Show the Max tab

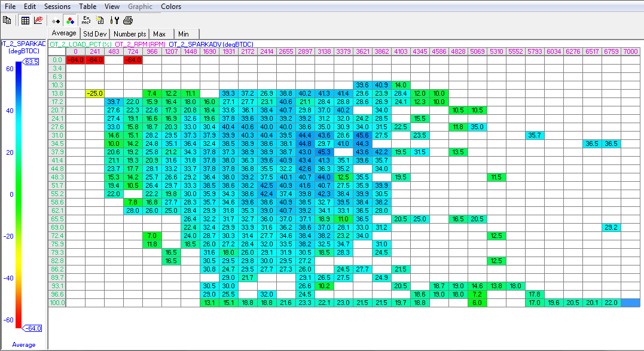coord(159,34)
